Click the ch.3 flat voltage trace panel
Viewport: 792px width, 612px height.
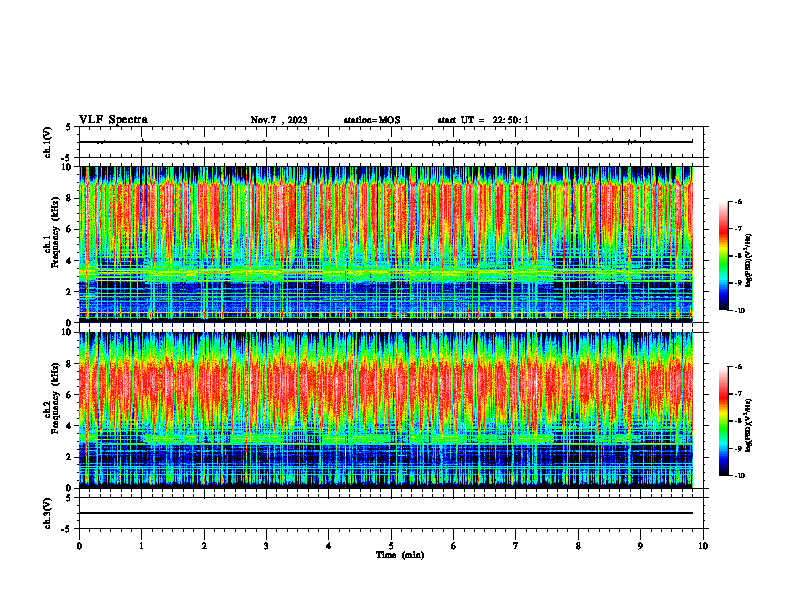[391, 513]
